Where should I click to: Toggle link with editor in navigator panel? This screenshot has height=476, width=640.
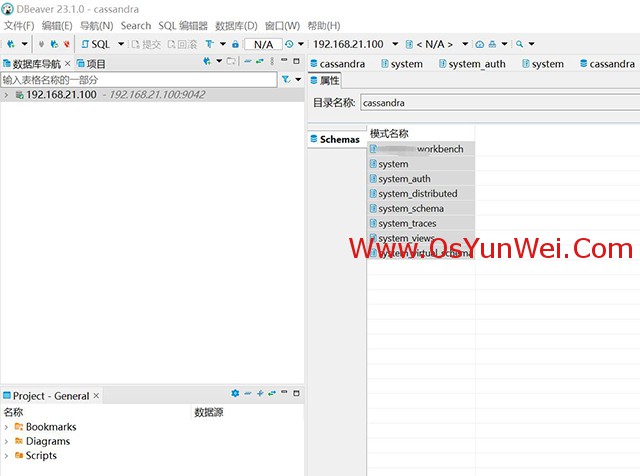click(260, 61)
